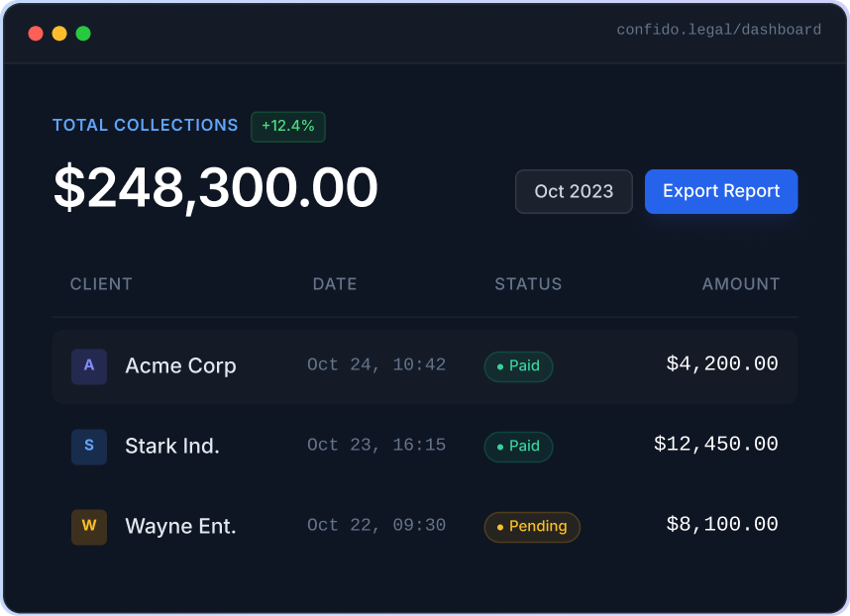This screenshot has height=616, width=850.
Task: Click the red close window dot
Action: 36,34
